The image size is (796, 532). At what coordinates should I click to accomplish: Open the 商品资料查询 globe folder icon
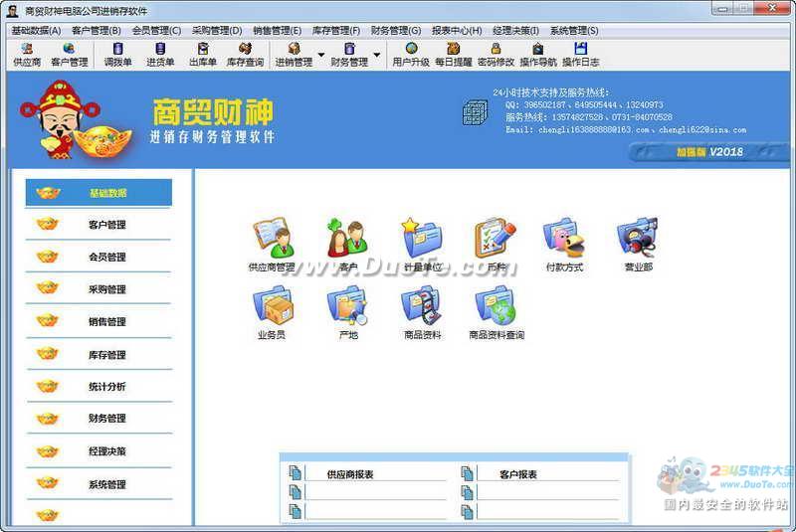click(496, 306)
